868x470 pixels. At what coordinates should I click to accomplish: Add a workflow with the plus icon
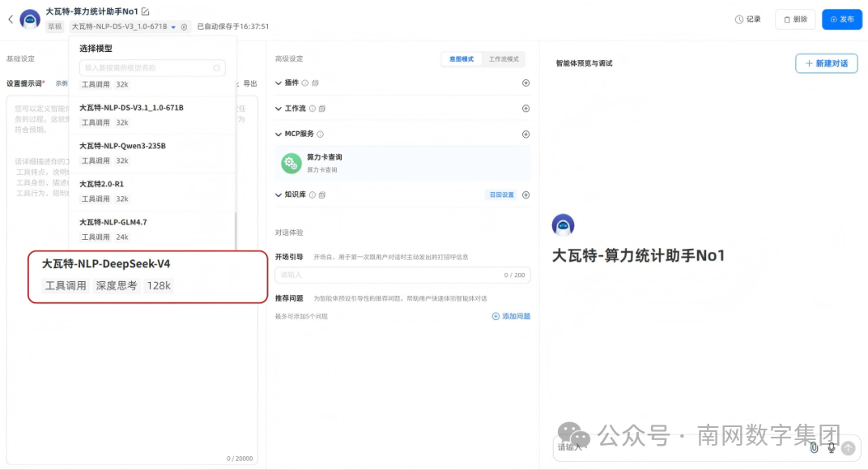click(x=525, y=109)
